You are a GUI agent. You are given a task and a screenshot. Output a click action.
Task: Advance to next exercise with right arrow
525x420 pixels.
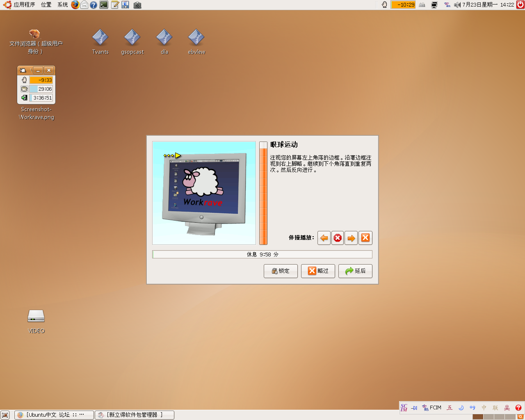(x=351, y=238)
